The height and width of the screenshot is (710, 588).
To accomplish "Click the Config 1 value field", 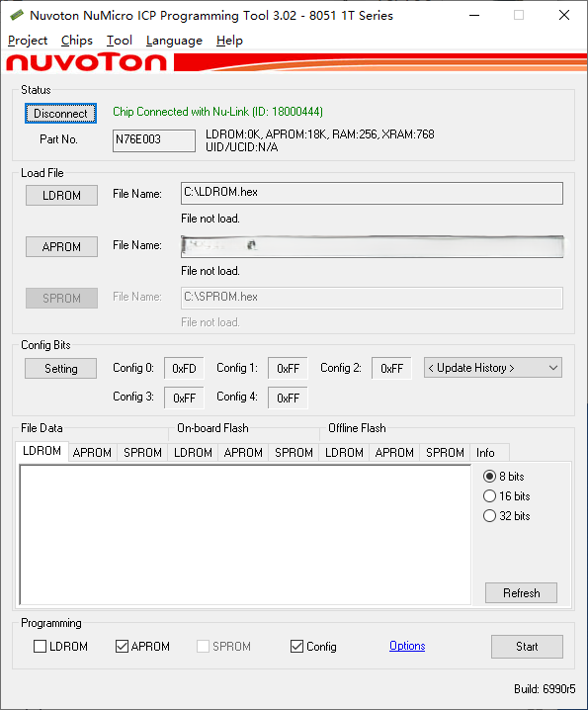I will point(288,369).
